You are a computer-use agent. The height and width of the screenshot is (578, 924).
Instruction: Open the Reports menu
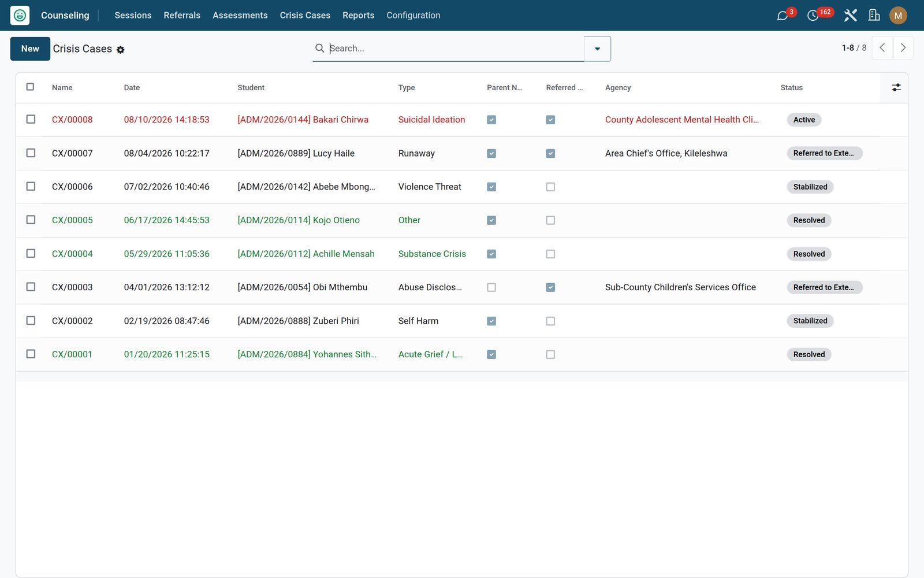(358, 15)
